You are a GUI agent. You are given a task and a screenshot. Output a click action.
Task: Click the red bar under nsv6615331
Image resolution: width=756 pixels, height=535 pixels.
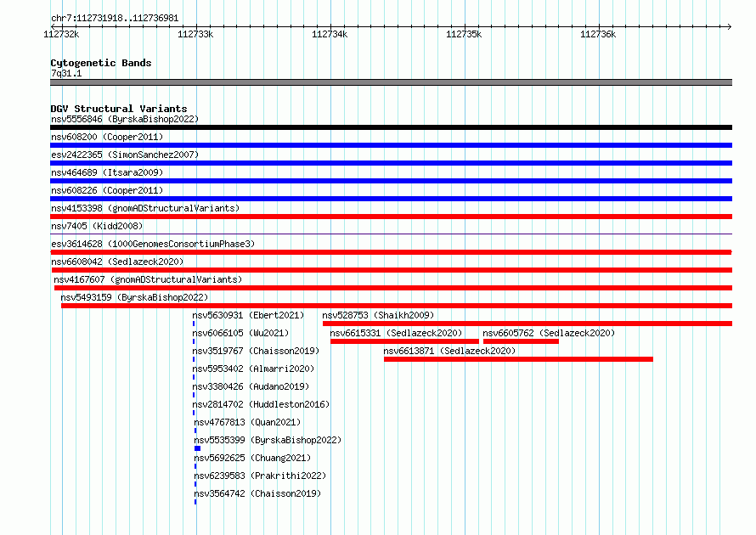coord(404,341)
